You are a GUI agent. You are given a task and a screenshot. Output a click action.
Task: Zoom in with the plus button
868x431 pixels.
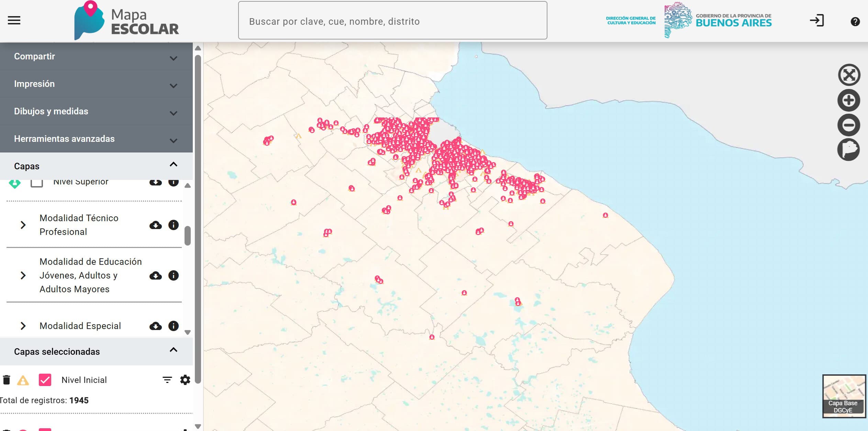pos(848,100)
